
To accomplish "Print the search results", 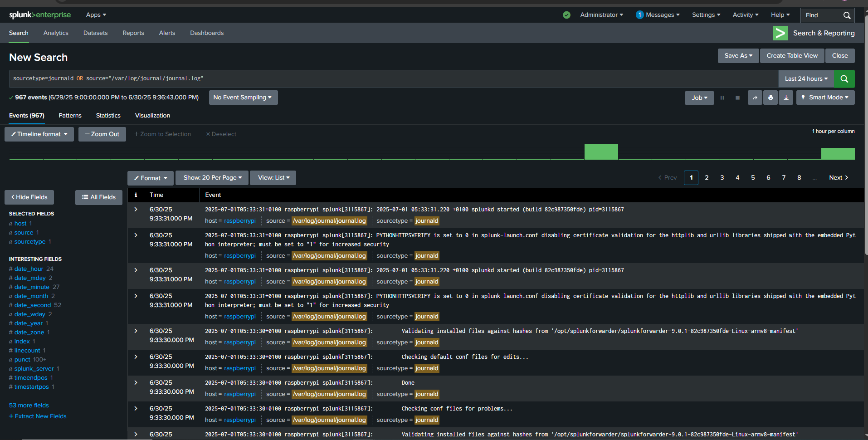I will tap(770, 98).
